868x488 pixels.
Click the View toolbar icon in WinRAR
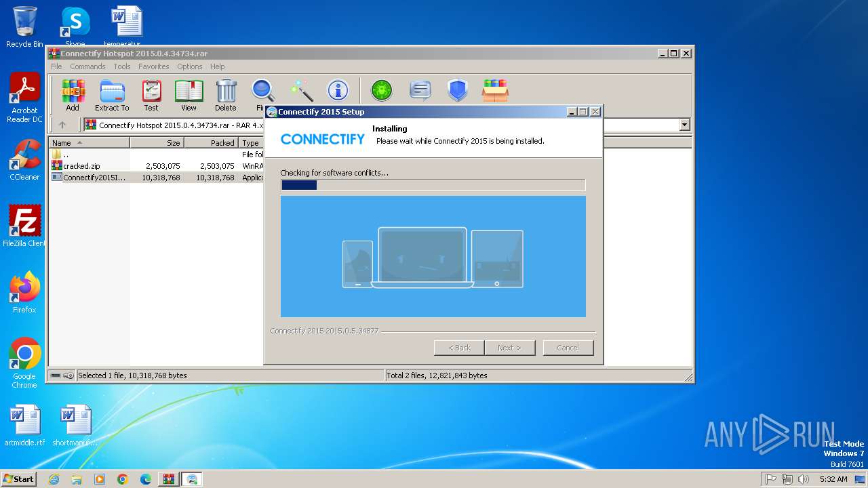189,95
